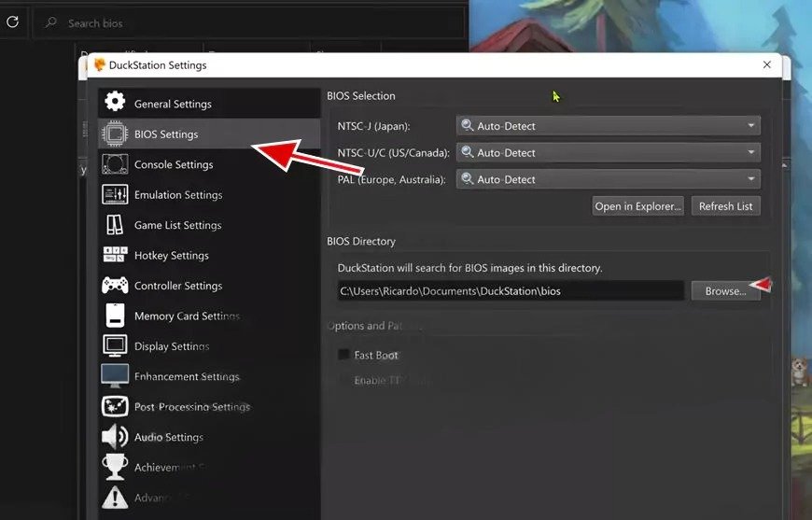Open Post-Processing Settings in the sidebar
Screen dimensions: 812x520
(190, 407)
